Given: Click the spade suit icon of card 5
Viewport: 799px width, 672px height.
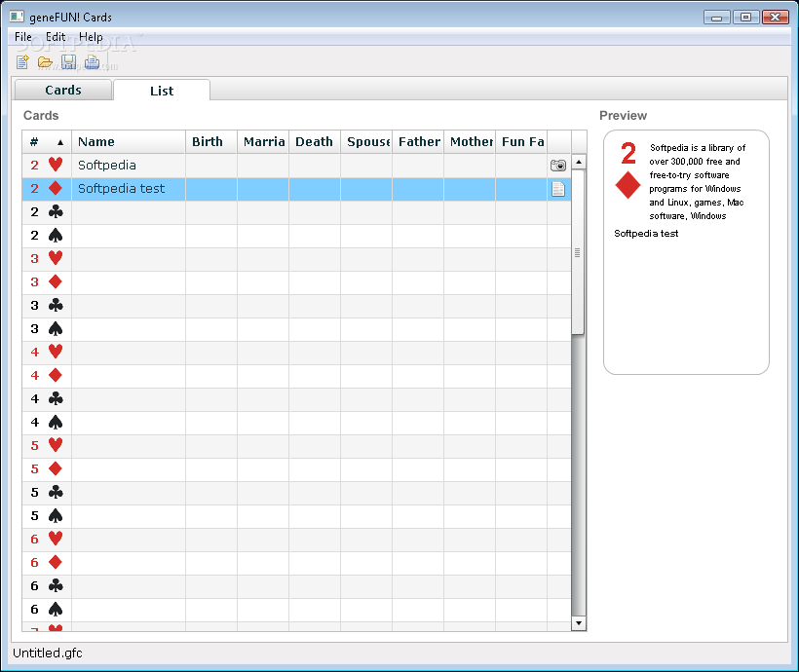Looking at the screenshot, I should pyautogui.click(x=56, y=515).
